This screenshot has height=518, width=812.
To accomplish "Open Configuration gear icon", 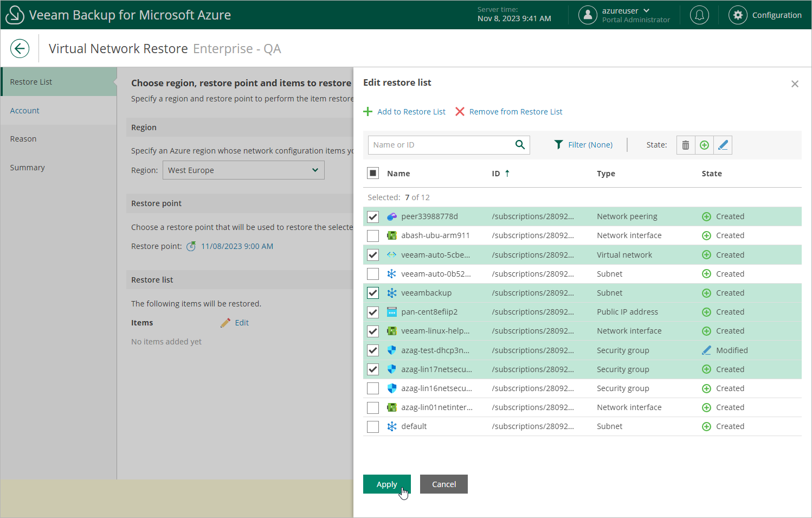I will point(738,15).
